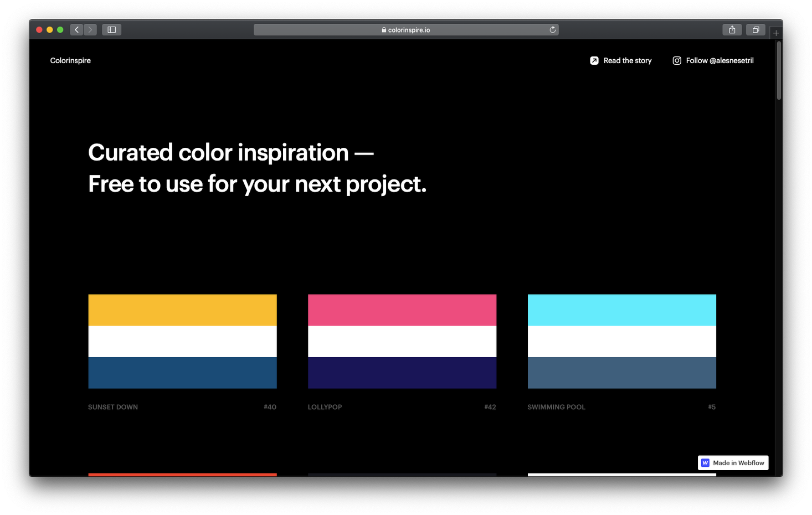This screenshot has width=812, height=515.
Task: Click the SUNSET DOWN palette name
Action: (x=113, y=407)
